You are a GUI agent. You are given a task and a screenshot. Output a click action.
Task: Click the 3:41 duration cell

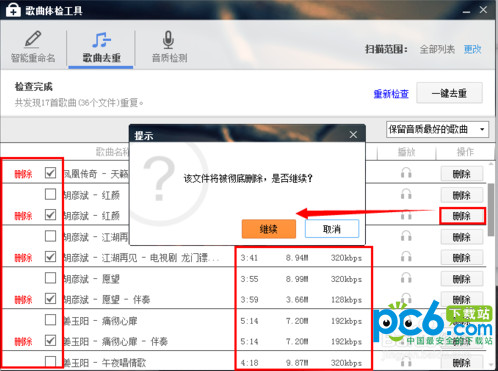[x=249, y=258]
